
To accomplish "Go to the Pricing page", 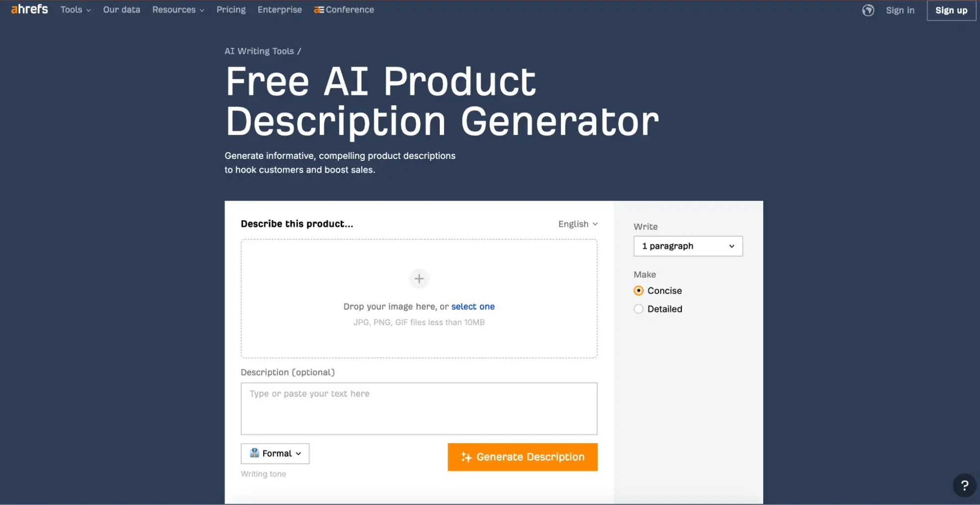I will (231, 10).
